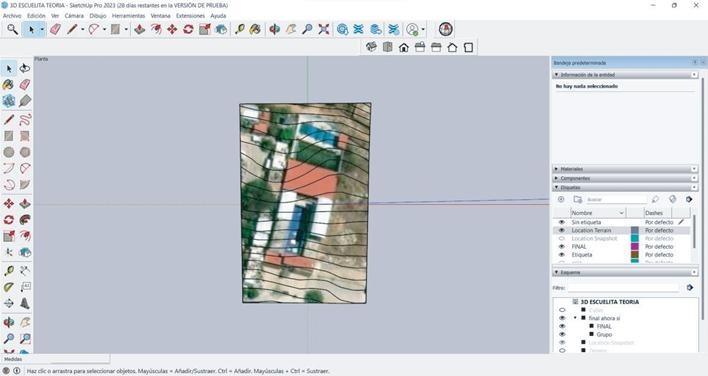Image resolution: width=708 pixels, height=376 pixels.
Task: Click the Zoom Extents icon
Action: coord(324,29)
